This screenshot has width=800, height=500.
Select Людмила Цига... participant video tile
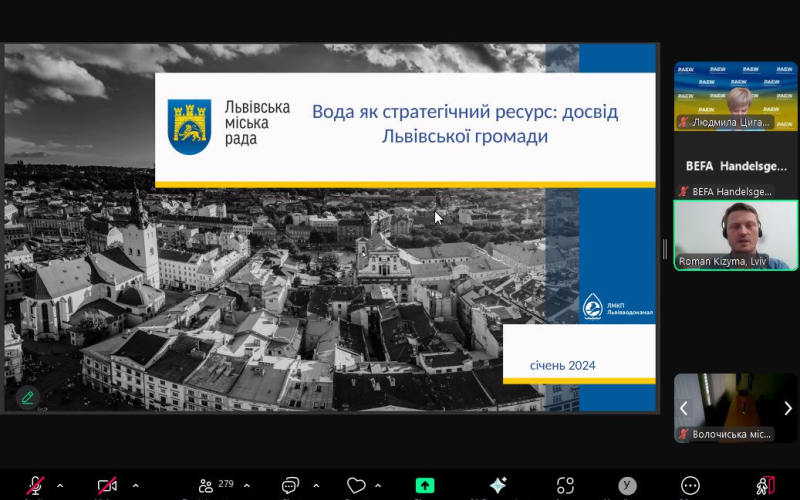pos(736,96)
